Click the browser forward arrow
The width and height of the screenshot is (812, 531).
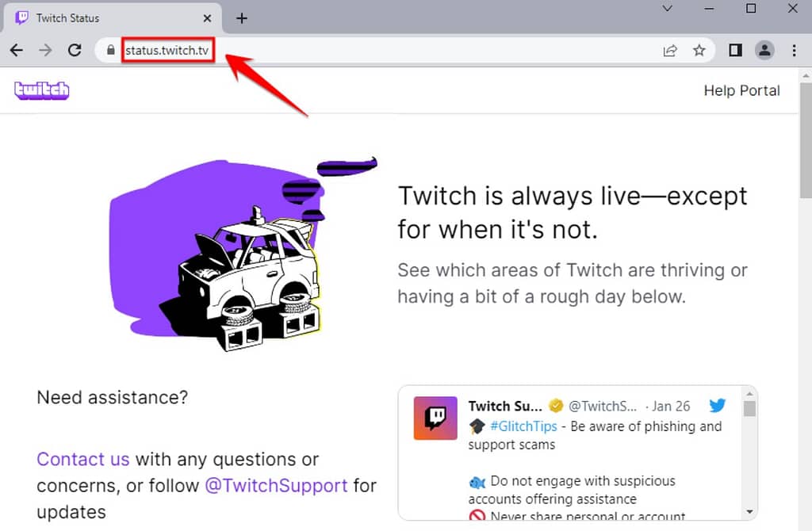tap(45, 50)
